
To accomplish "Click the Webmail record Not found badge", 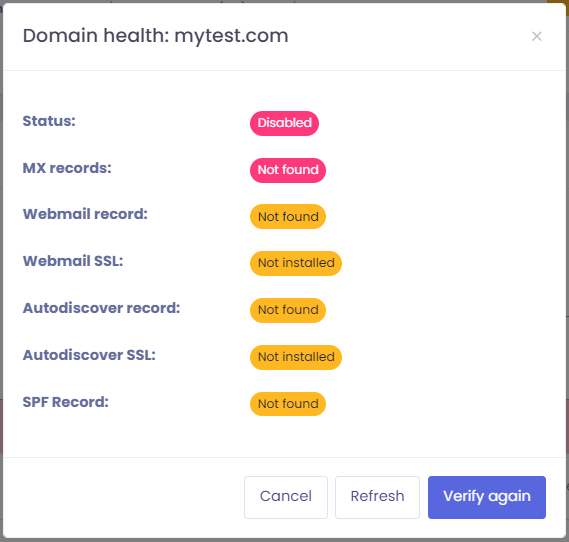I will pyautogui.click(x=288, y=217).
